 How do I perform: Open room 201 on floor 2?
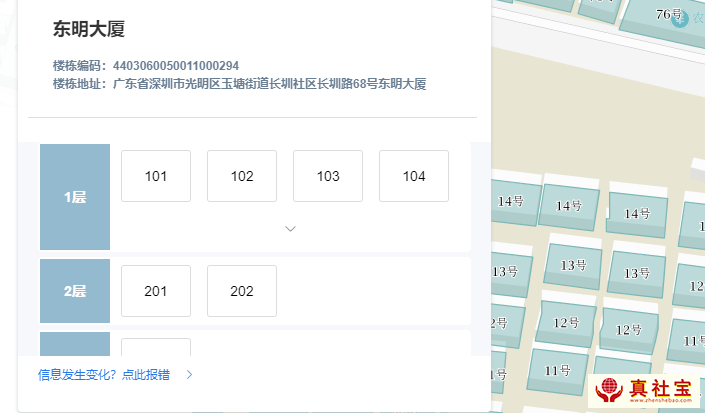[156, 291]
